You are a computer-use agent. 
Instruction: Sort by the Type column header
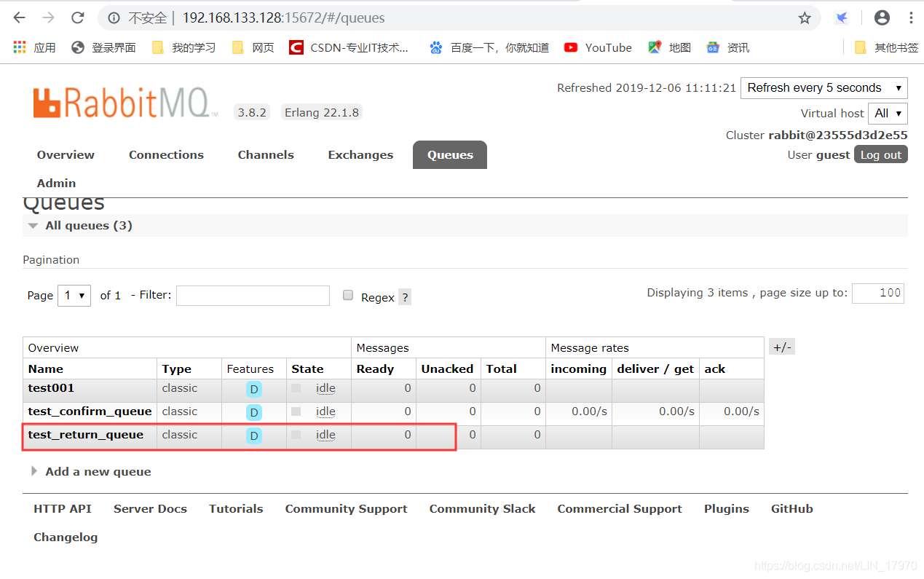177,369
